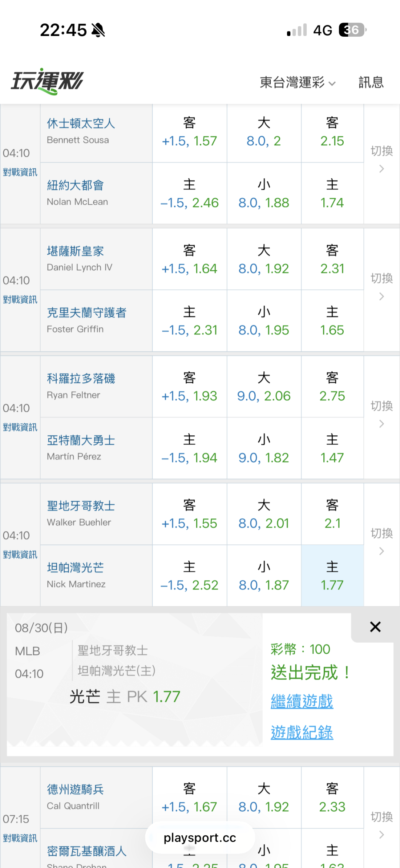The width and height of the screenshot is (400, 868).
Task: Select Astros away moneyline 2.15
Action: pos(333,133)
